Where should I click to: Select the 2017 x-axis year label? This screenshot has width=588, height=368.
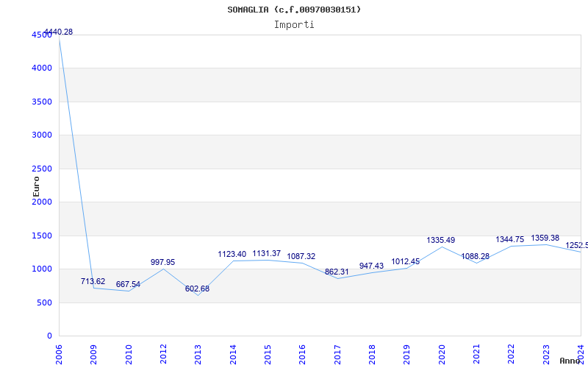click(337, 355)
